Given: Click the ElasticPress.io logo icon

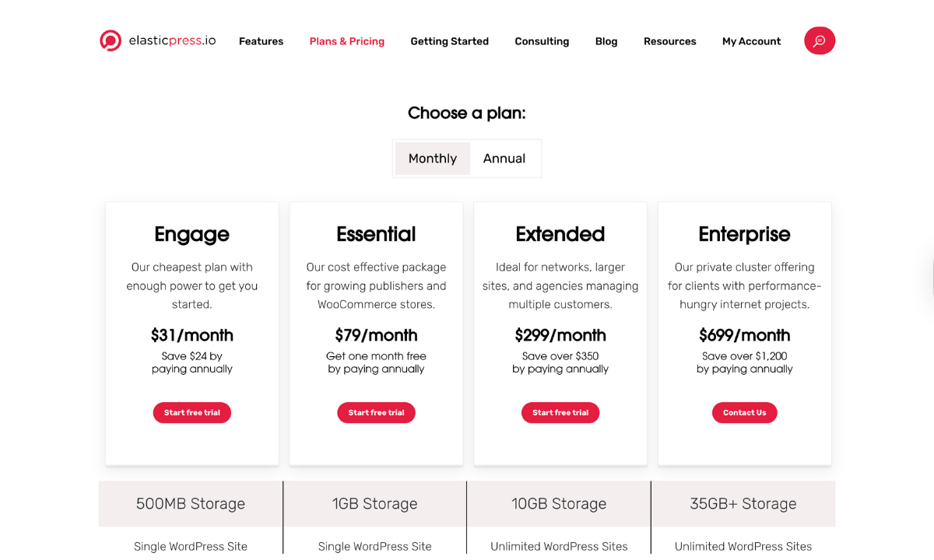Looking at the screenshot, I should [x=111, y=40].
